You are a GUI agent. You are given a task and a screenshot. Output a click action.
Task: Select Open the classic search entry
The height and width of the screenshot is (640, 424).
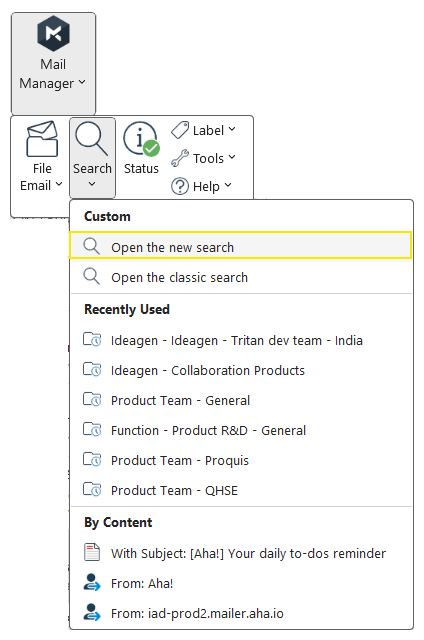pyautogui.click(x=241, y=277)
